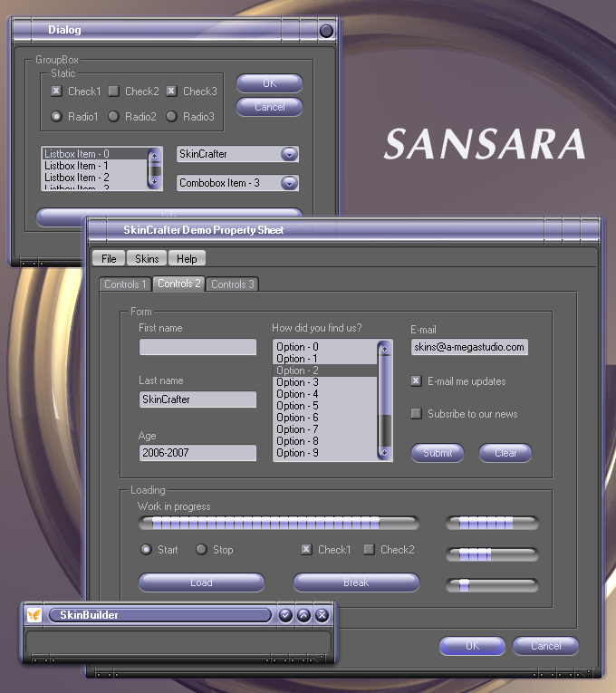Click the bottom small progress bar on the right
The image size is (616, 693).
[492, 585]
